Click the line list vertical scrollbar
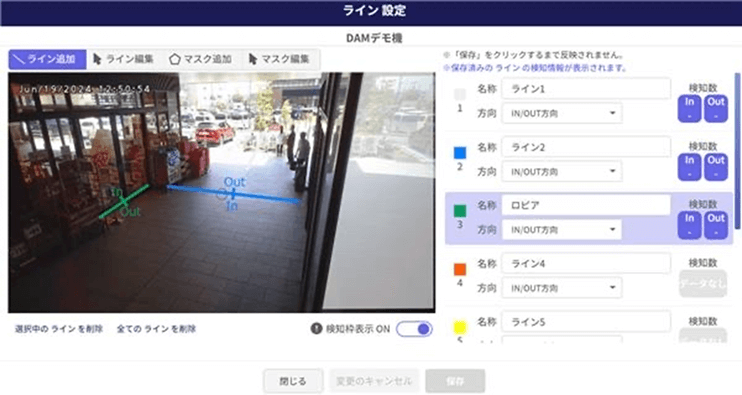The image size is (742, 395). pyautogui.click(x=737, y=151)
